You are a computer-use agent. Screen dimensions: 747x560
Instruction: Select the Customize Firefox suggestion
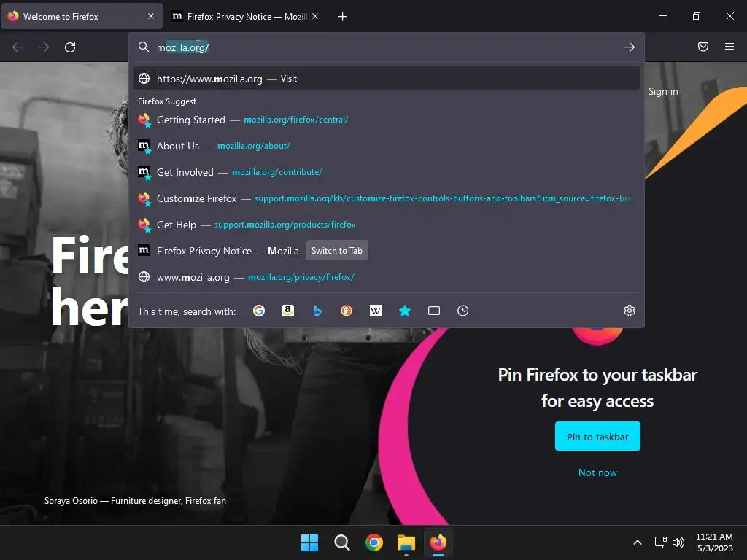[387, 198]
